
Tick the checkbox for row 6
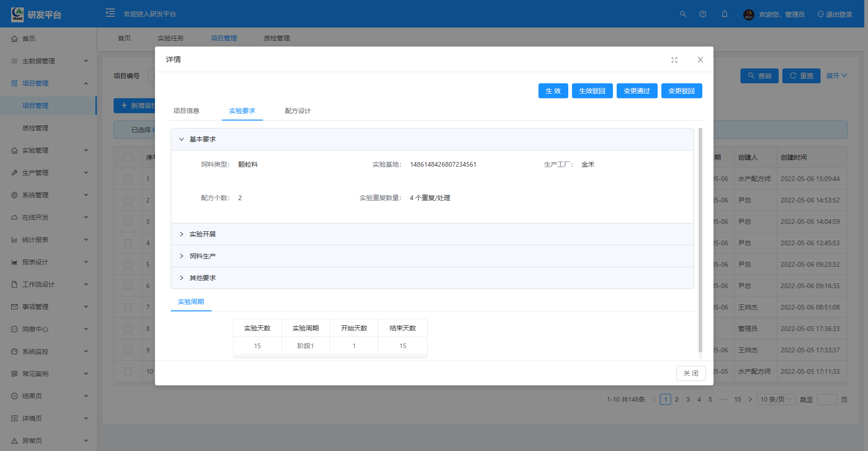(x=128, y=286)
